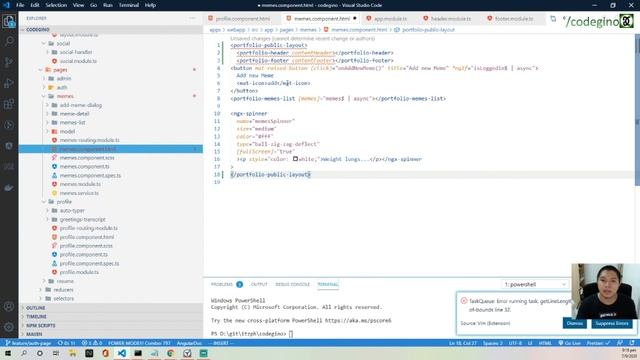640x360 pixels.
Task: Open the Manage gear icon in the activity bar
Action: 9,327
